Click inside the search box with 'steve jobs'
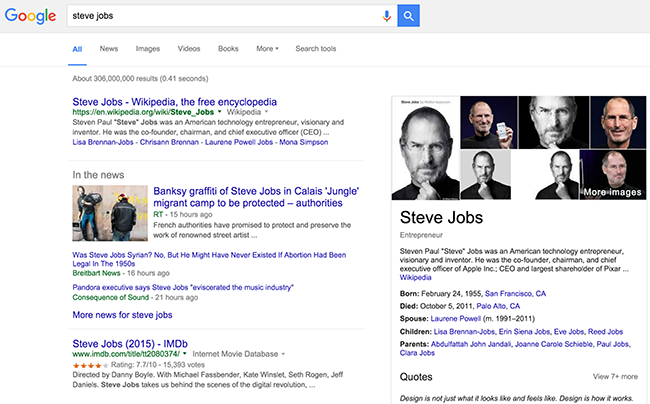Image resolution: width=650 pixels, height=404 pixels. [x=220, y=16]
